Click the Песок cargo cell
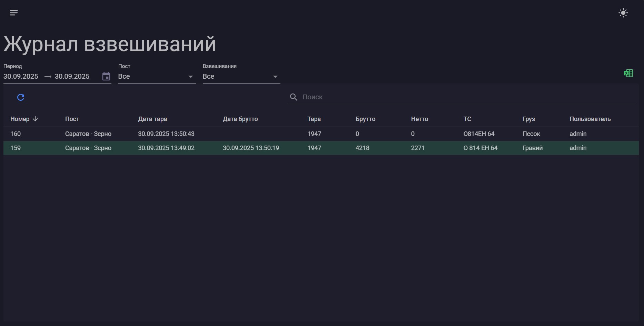Screen dimensions: 644x326 pyautogui.click(x=531, y=134)
